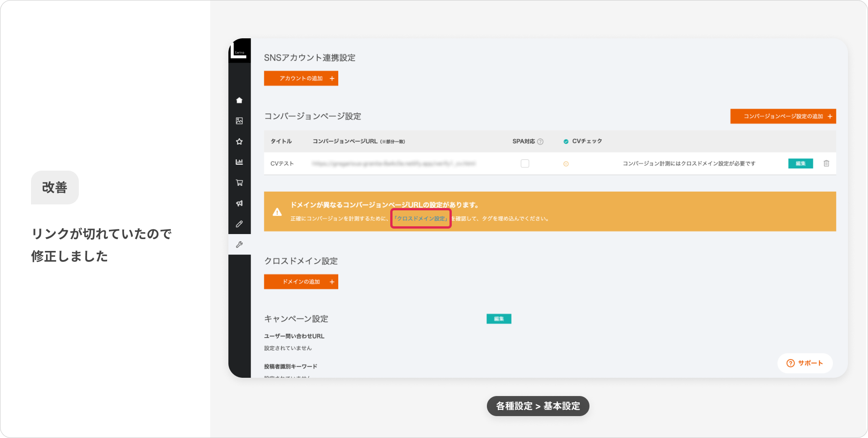Toggle the SPA対応 checkbox for CVテスト
868x438 pixels.
(x=525, y=163)
